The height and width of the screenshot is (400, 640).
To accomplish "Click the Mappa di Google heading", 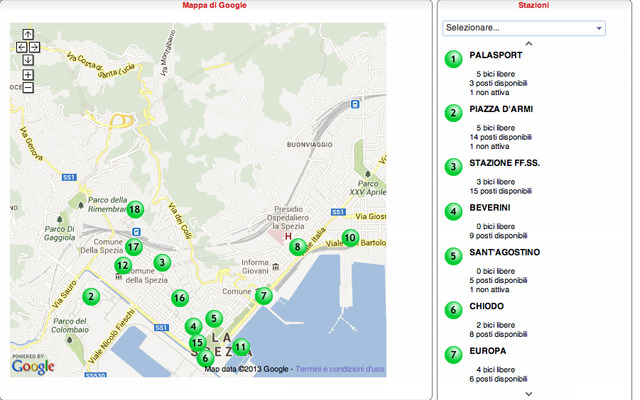I will point(214,5).
